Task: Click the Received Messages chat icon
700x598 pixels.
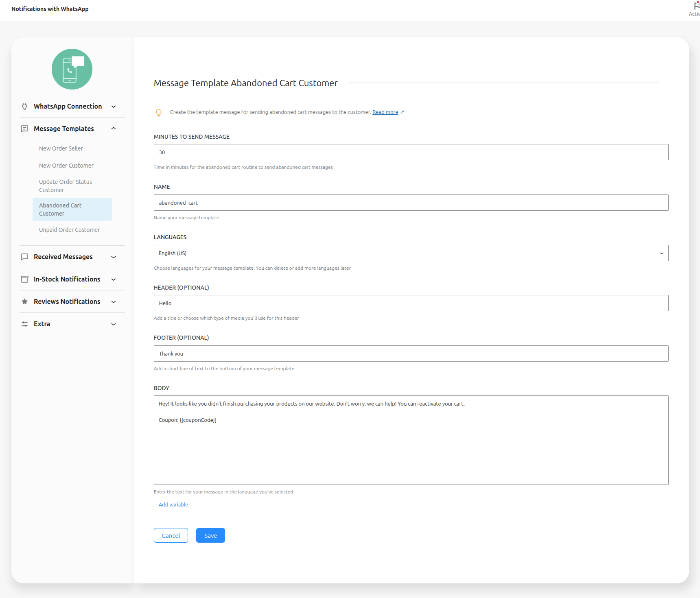Action: tap(25, 257)
